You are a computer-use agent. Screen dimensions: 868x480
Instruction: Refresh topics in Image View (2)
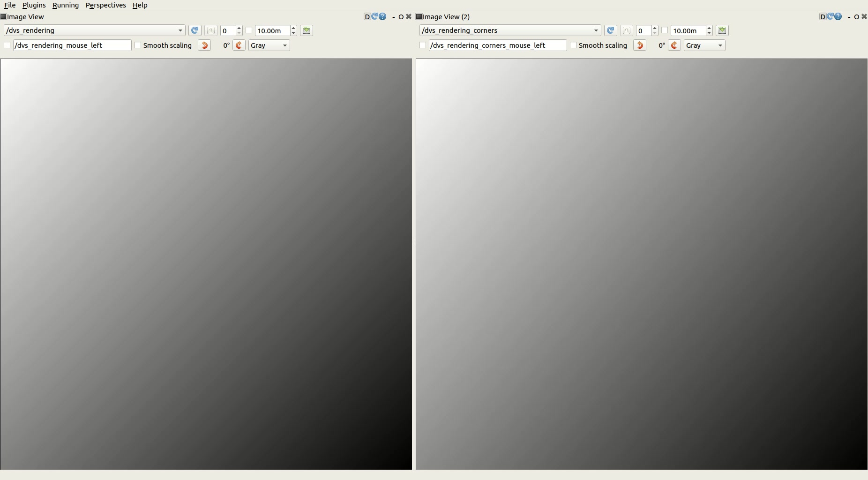point(610,30)
